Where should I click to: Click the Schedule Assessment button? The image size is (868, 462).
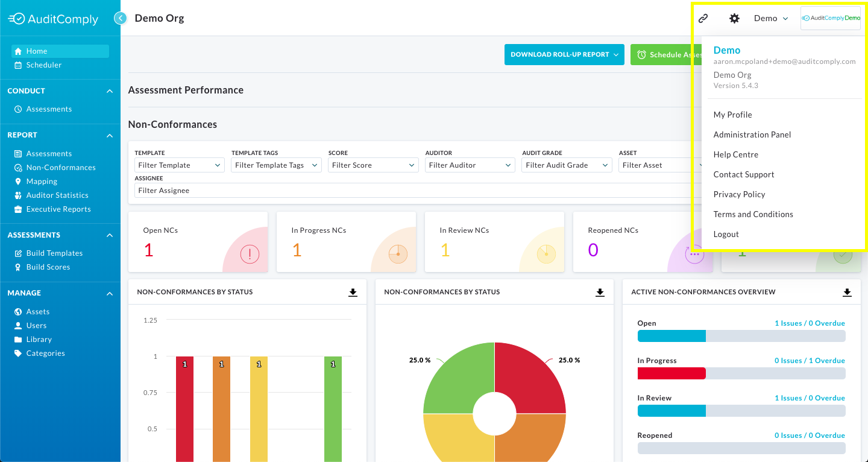(666, 54)
